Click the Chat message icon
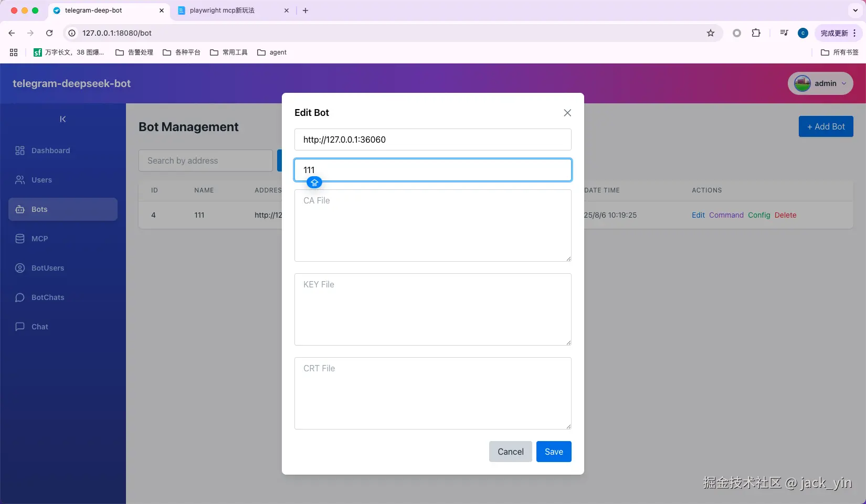The image size is (866, 504). 20,327
